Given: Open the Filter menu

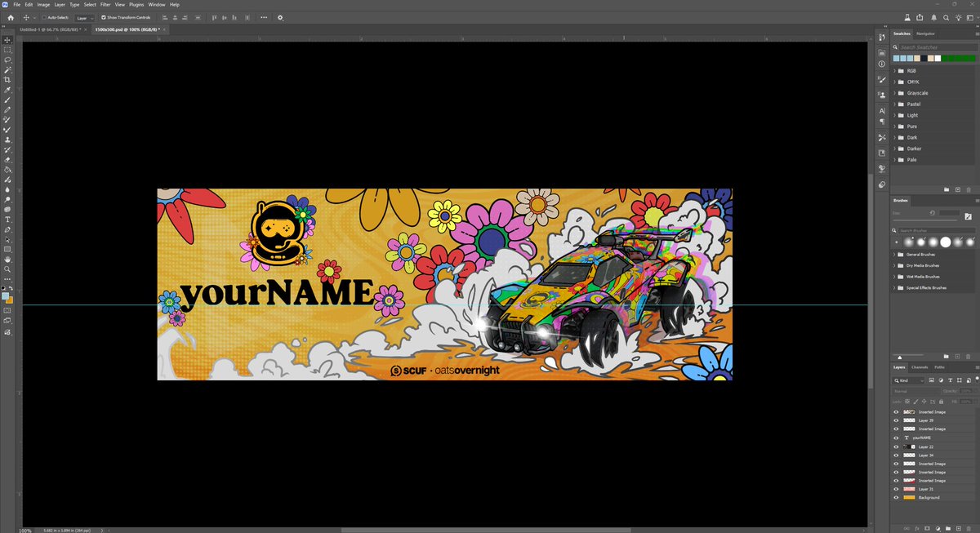Looking at the screenshot, I should coord(105,4).
